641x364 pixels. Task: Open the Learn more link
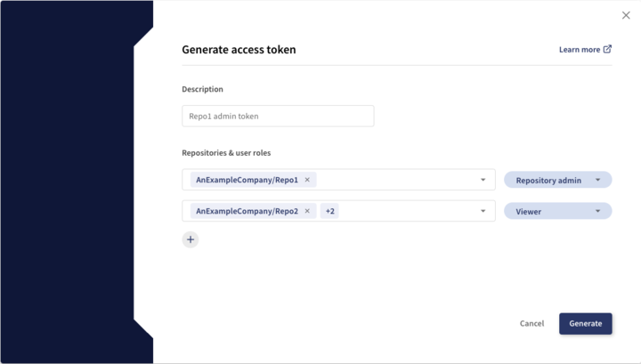tap(580, 50)
